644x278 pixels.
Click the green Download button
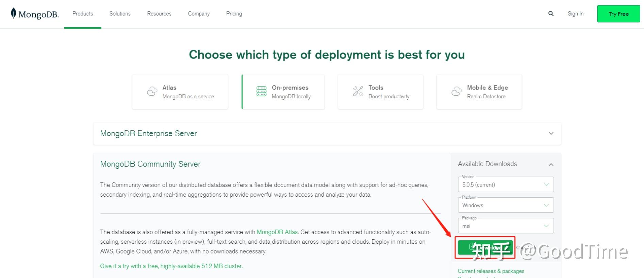click(485, 247)
